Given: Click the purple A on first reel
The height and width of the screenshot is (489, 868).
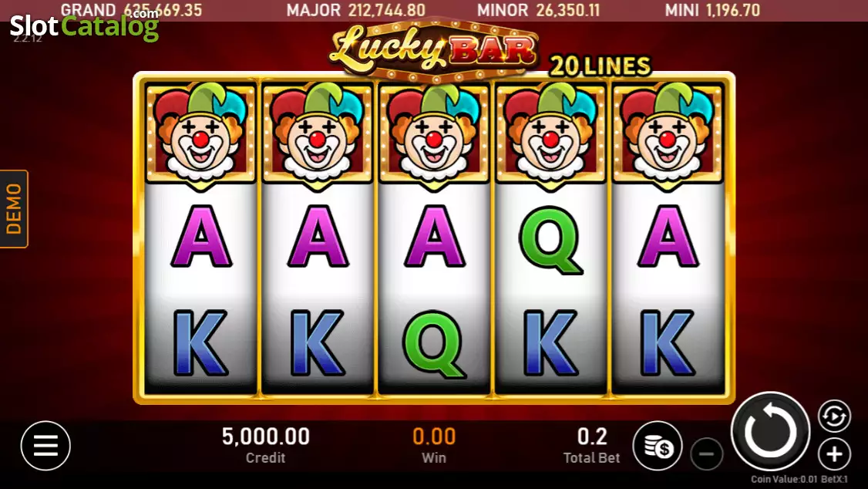Looking at the screenshot, I should point(200,237).
